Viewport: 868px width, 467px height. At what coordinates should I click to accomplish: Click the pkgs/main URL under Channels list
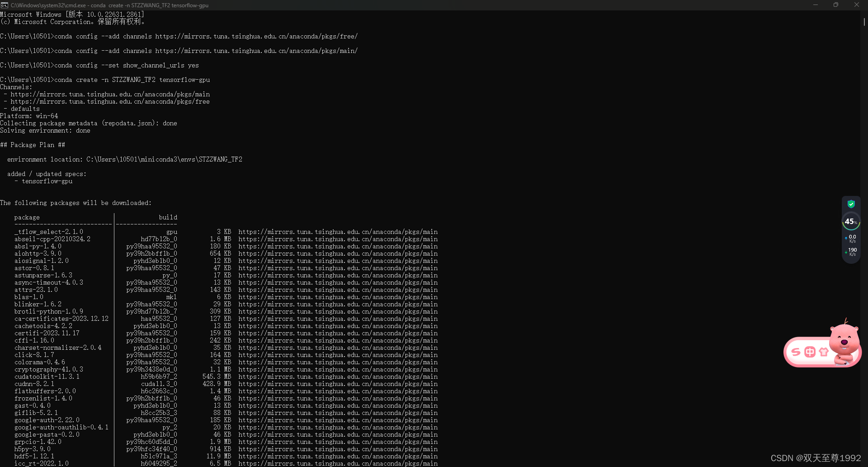110,94
